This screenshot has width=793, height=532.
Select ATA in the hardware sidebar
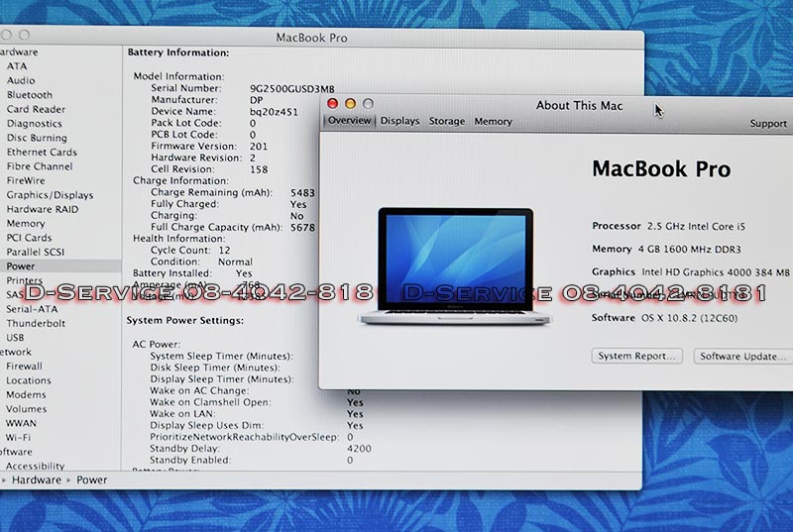point(17,66)
